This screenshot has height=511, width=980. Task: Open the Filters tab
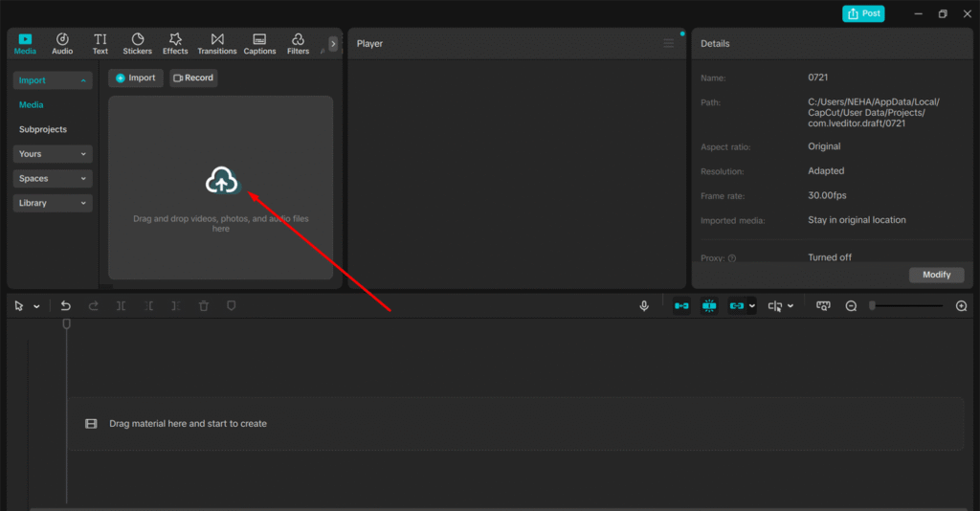(x=299, y=44)
